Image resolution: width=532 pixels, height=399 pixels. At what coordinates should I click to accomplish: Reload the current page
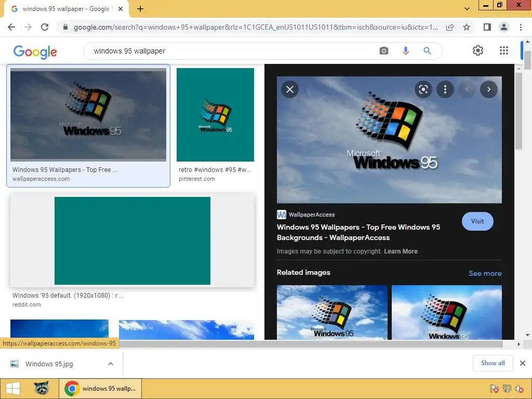(45, 27)
